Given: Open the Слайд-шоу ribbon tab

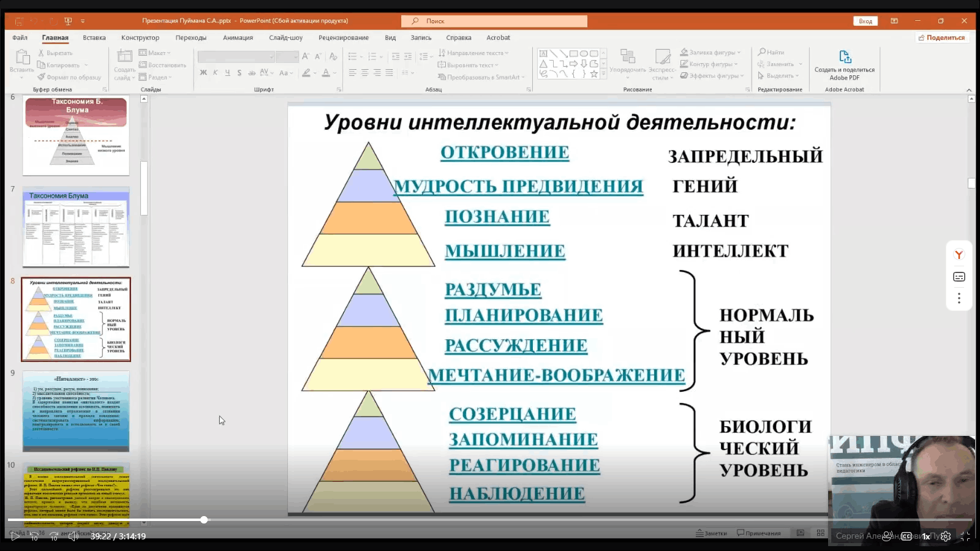Looking at the screenshot, I should [286, 37].
